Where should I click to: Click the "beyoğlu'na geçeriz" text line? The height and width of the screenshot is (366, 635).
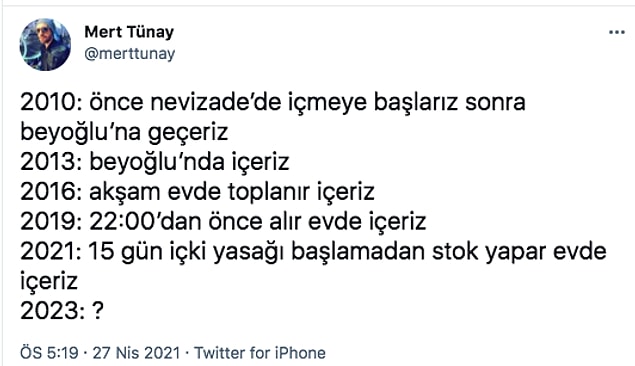(x=124, y=132)
